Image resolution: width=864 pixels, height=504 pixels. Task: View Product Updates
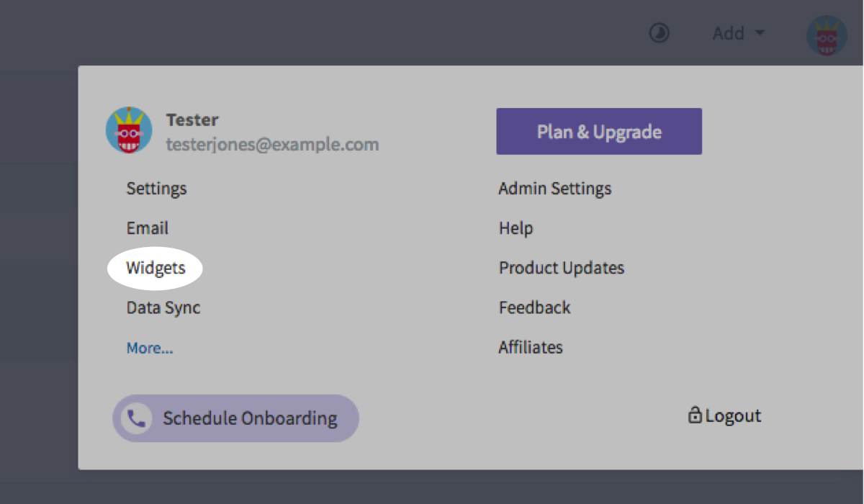(561, 269)
